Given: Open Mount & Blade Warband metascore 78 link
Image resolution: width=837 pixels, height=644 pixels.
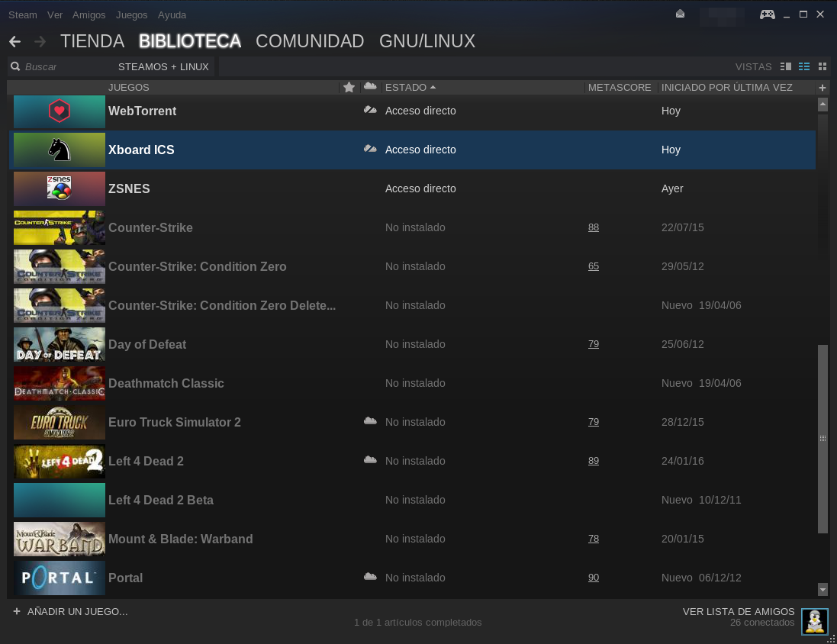Looking at the screenshot, I should 594,539.
